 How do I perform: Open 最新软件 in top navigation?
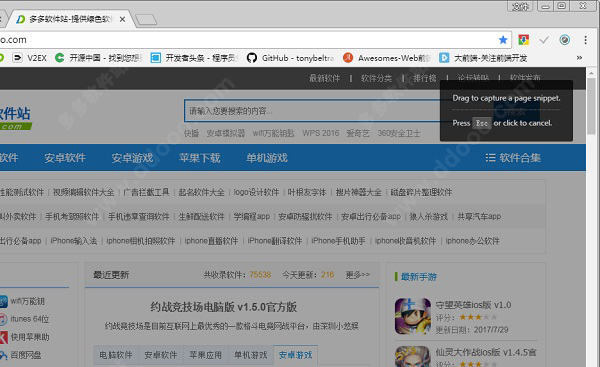[x=324, y=78]
